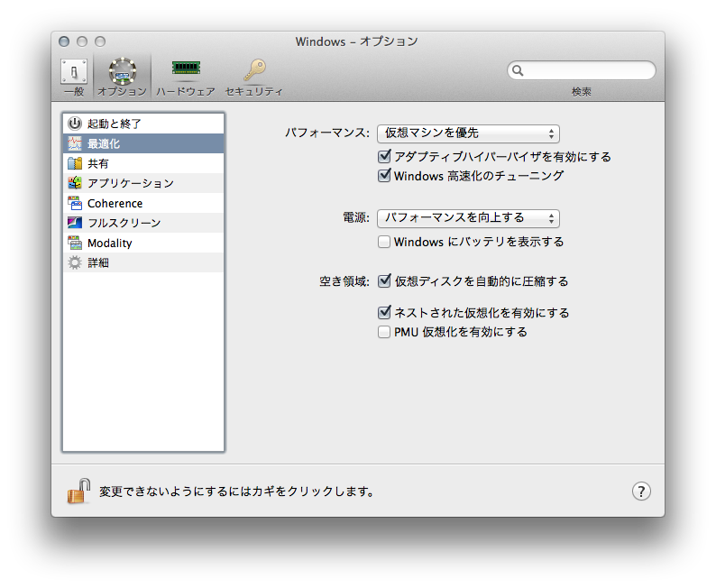716x588 pixels.
Task: Select フルスクリーン in the sidebar
Action: 143,223
